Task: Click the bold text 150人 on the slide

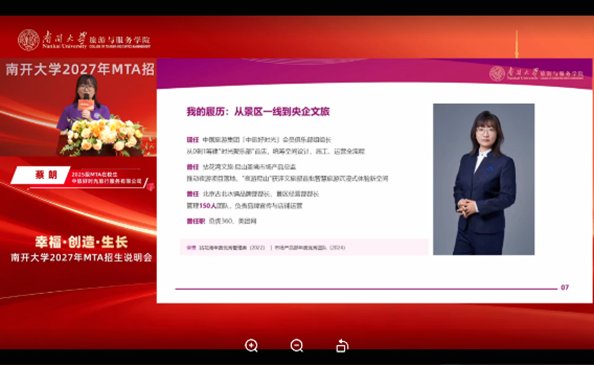Action: click(208, 206)
